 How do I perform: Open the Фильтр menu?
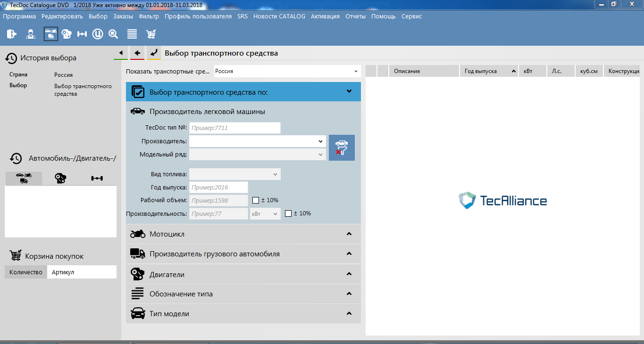coord(149,16)
